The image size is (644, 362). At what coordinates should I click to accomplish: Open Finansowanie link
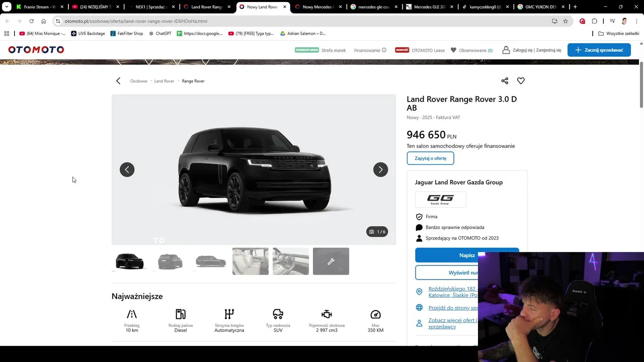point(367,50)
